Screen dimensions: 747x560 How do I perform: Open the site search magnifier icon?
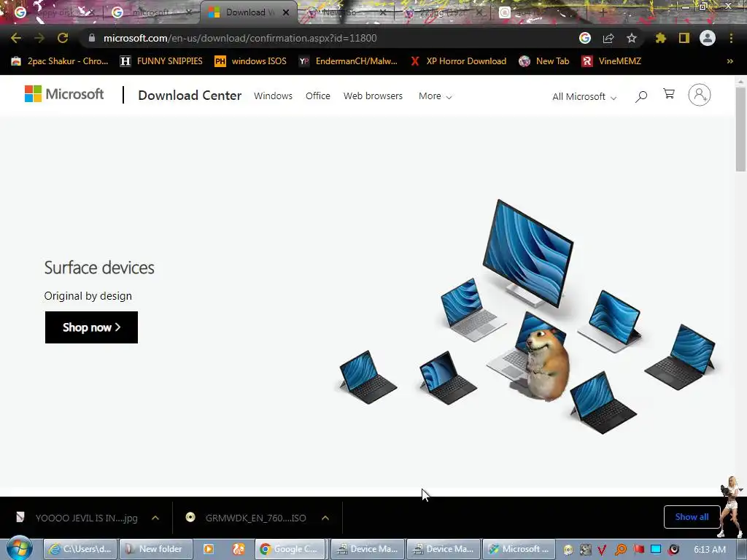point(641,97)
